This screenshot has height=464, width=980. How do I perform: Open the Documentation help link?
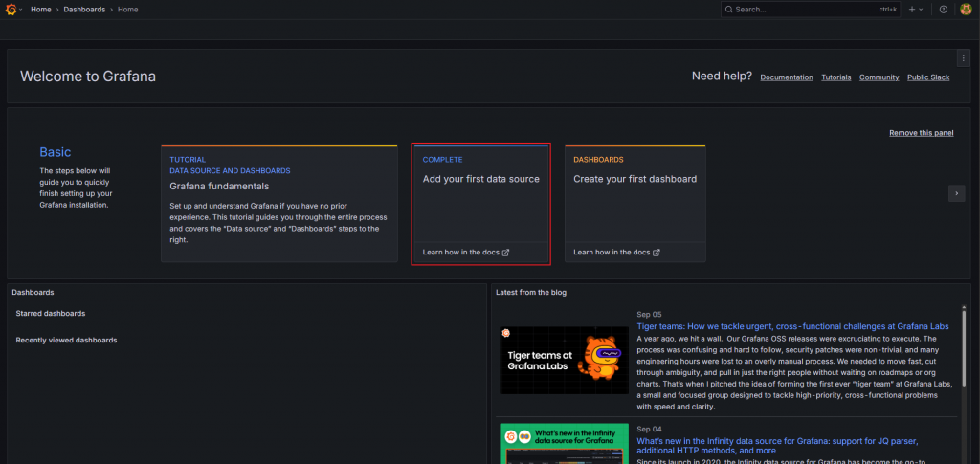pyautogui.click(x=787, y=77)
